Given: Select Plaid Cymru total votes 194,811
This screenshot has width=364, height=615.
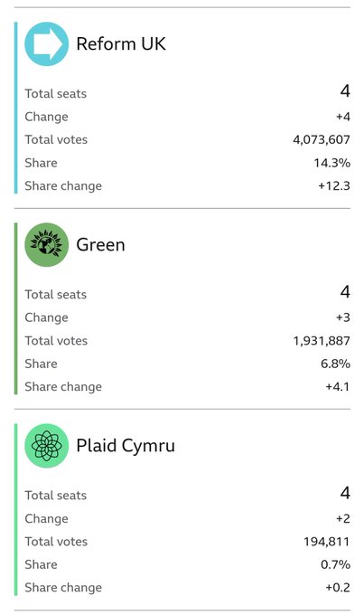Looking at the screenshot, I should 326,542.
